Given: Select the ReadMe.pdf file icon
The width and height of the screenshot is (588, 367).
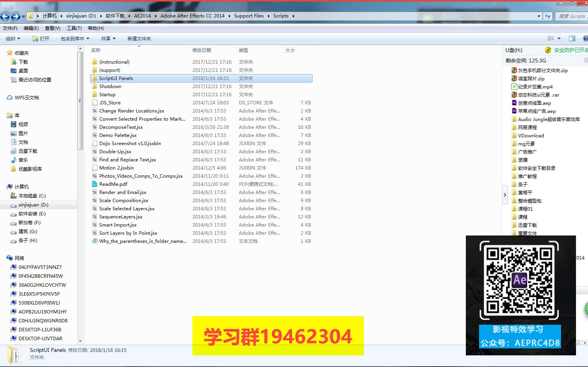Looking at the screenshot, I should pos(94,184).
